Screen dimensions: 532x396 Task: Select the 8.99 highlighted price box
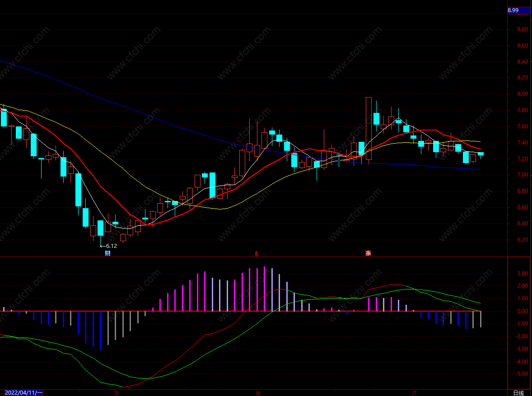518,10
